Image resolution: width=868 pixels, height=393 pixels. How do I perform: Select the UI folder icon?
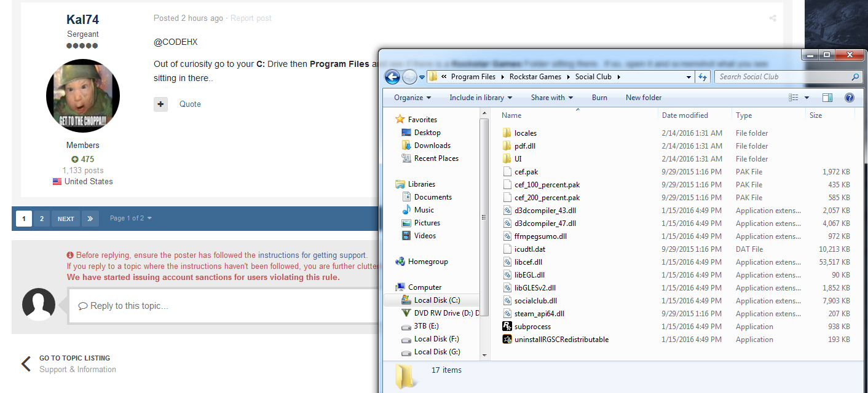507,159
